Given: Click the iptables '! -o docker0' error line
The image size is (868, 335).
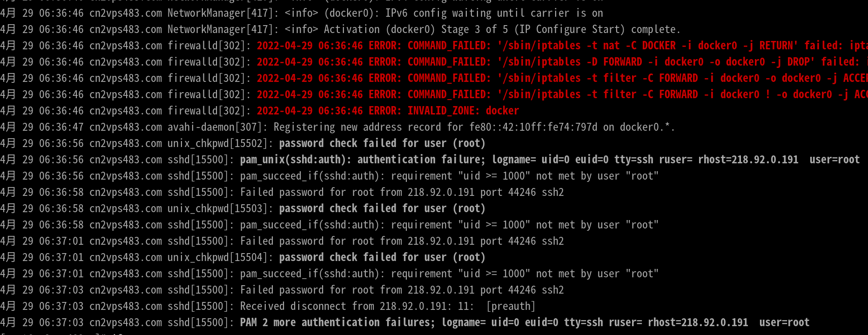Looking at the screenshot, I should point(434,94).
